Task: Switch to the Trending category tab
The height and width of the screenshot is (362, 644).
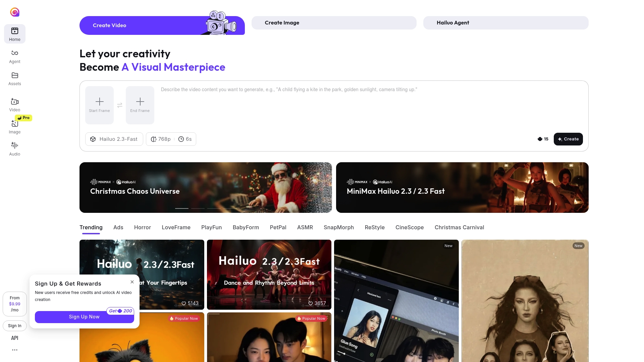Action: point(91,227)
